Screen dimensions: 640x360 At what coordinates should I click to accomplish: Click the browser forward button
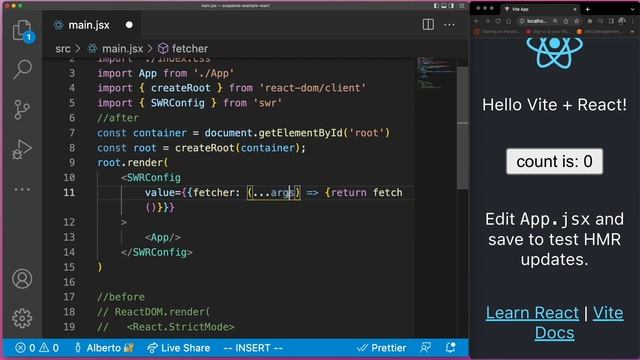[487, 21]
